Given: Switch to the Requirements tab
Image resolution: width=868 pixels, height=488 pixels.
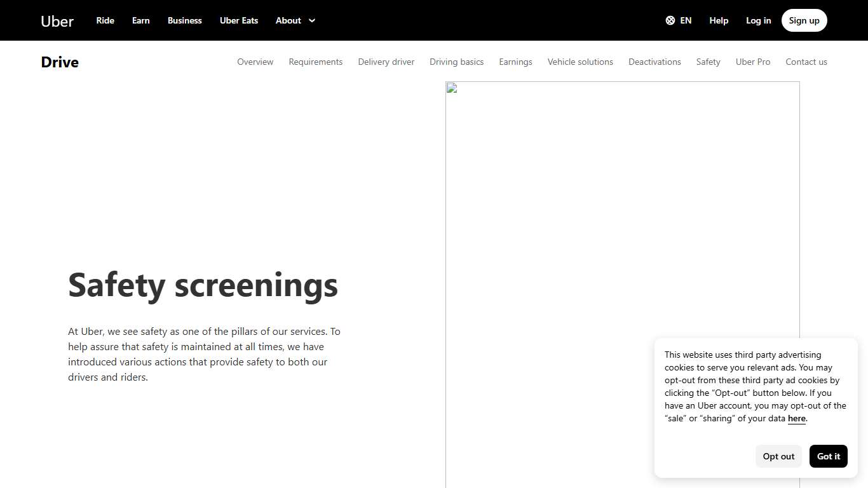Looking at the screenshot, I should coord(315,62).
